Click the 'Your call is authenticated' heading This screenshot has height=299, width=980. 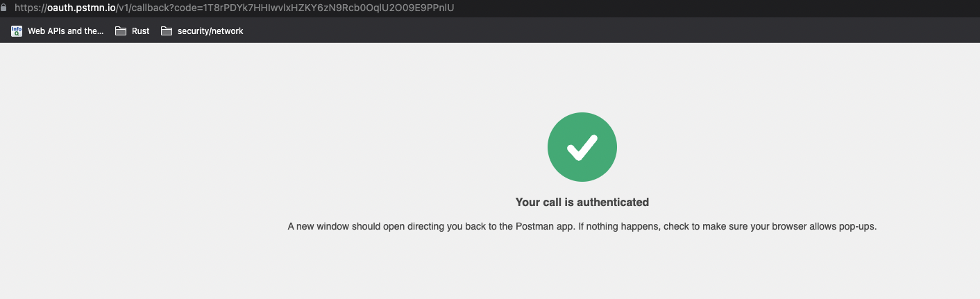pyautogui.click(x=582, y=203)
